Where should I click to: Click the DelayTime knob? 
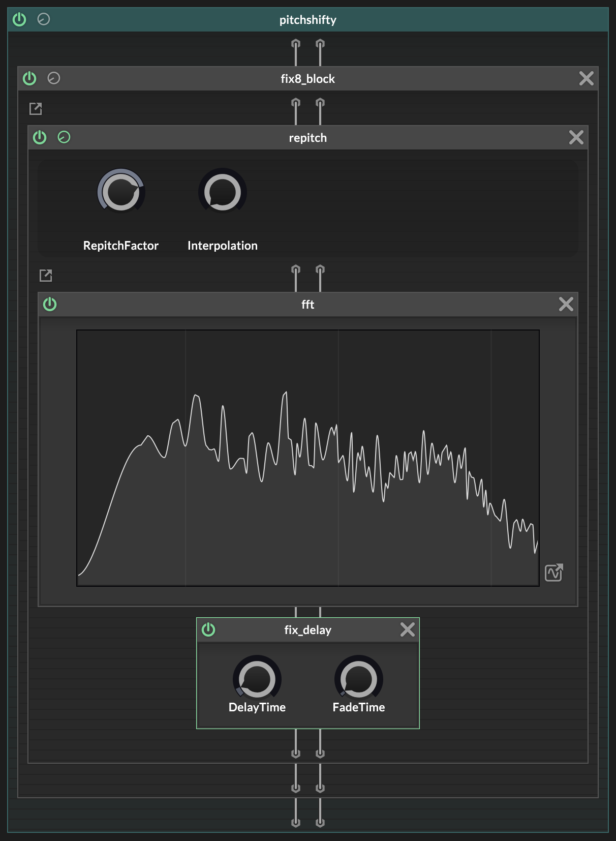(257, 679)
